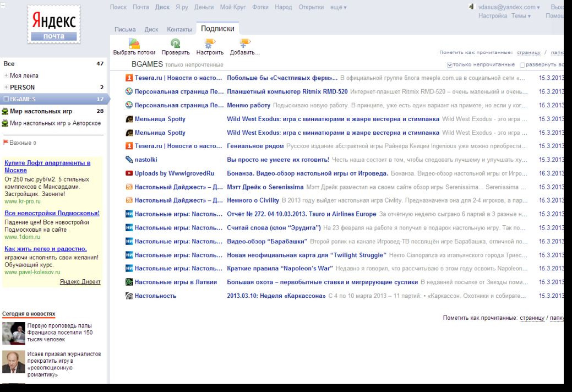Viewport: 572px width, 392px height.
Task: Click feed icon beside Twilight Struggle post
Action: pyautogui.click(x=129, y=255)
